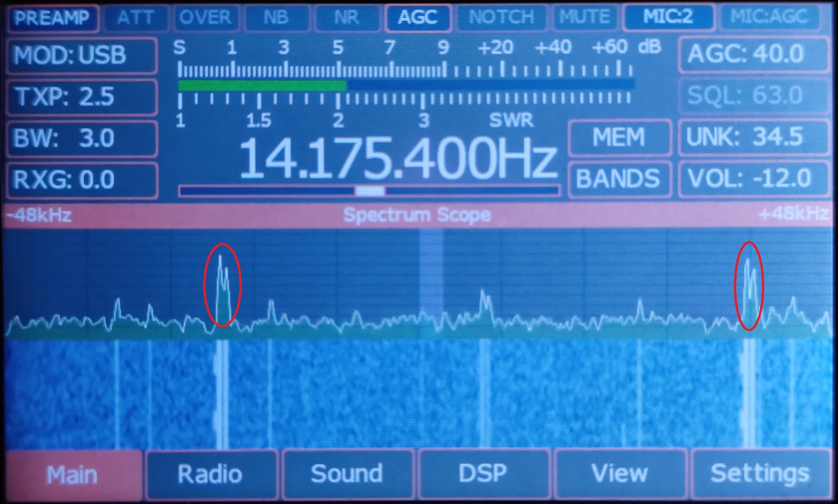This screenshot has width=838, height=504.
Task: Enable the NOTCH filter
Action: [x=502, y=18]
